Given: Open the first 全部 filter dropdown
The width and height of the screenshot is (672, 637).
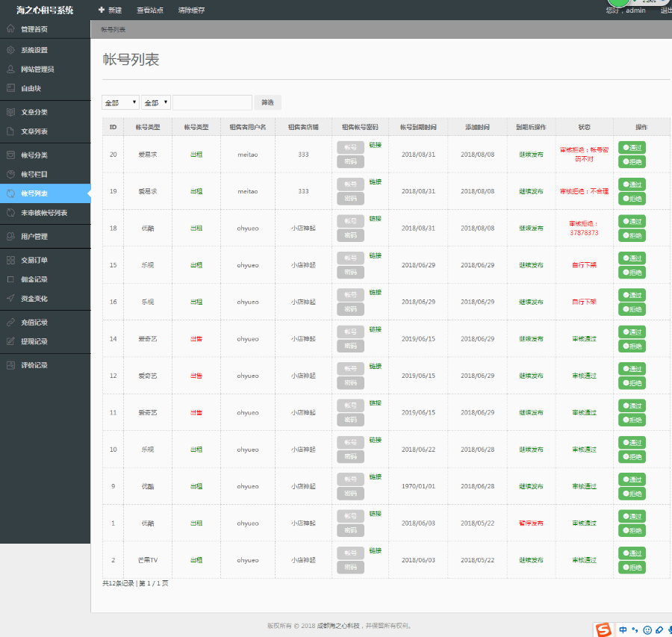Looking at the screenshot, I should 121,102.
